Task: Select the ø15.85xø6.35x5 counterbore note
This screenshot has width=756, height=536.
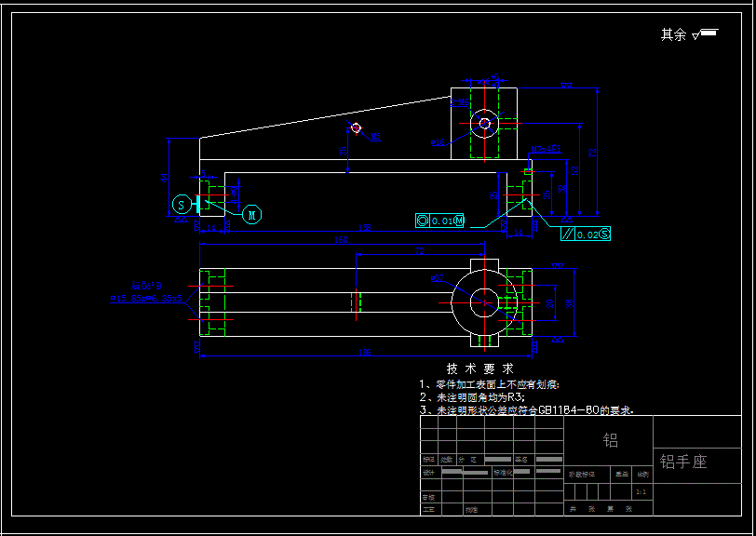Action: tap(146, 299)
